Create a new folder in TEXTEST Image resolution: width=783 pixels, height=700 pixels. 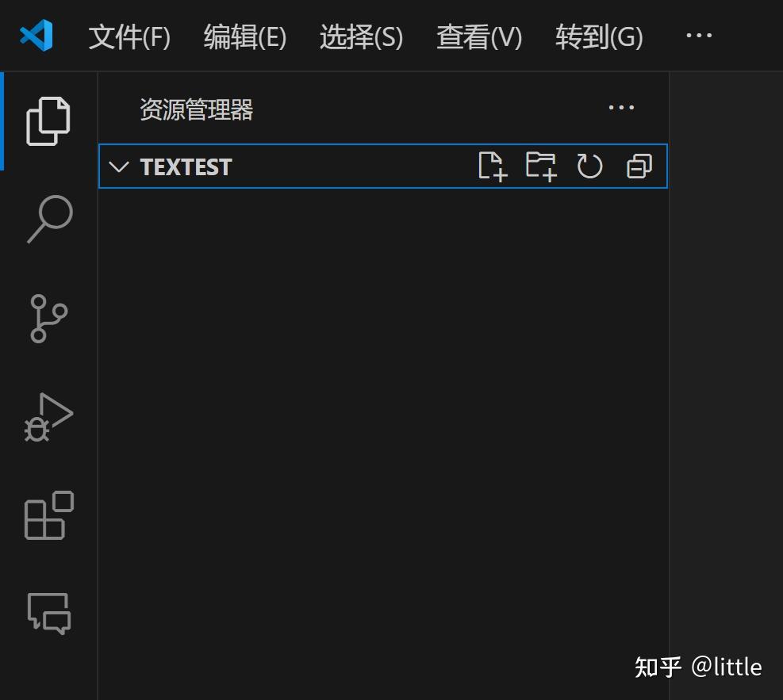[541, 166]
